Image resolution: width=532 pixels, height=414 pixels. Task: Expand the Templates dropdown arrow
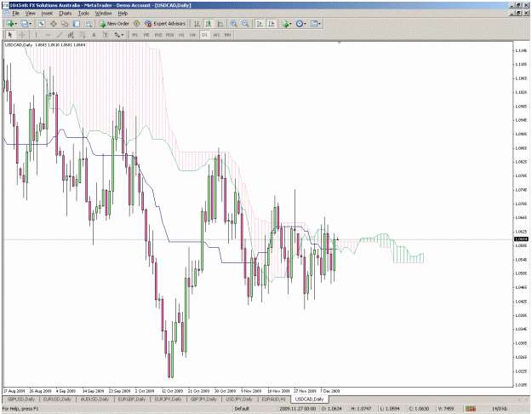click(x=319, y=24)
